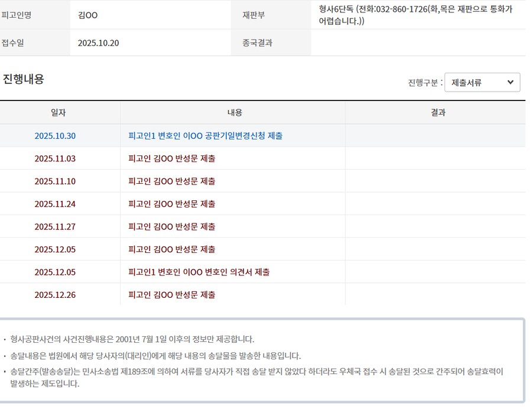This screenshot has height=419, width=532.
Task: Click the 진행내용 section heading
Action: tap(24, 79)
